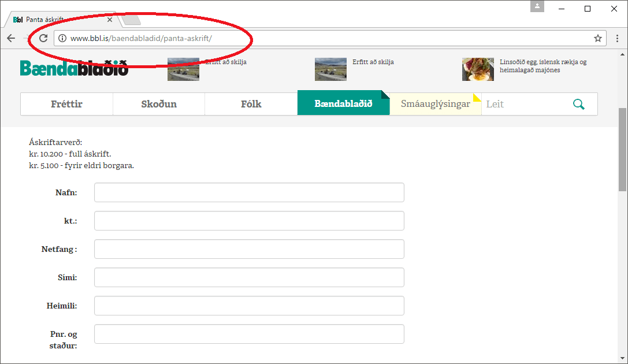The width and height of the screenshot is (628, 364).
Task: Click the scroll down arrow
Action: (622, 358)
